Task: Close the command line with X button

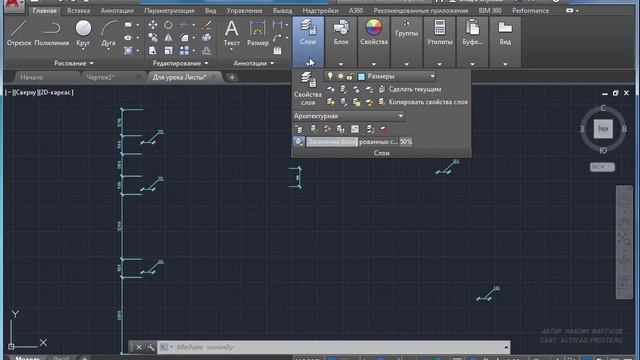Action: 139,347
